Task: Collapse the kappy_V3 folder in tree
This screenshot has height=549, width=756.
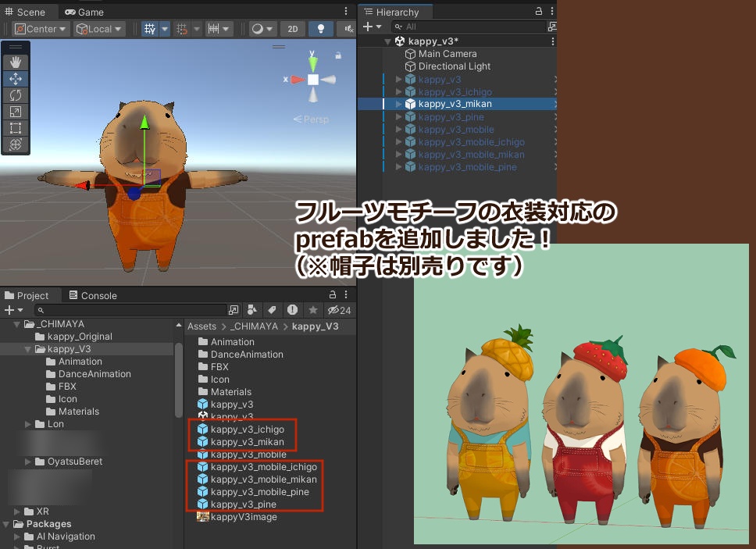Action: click(x=28, y=349)
